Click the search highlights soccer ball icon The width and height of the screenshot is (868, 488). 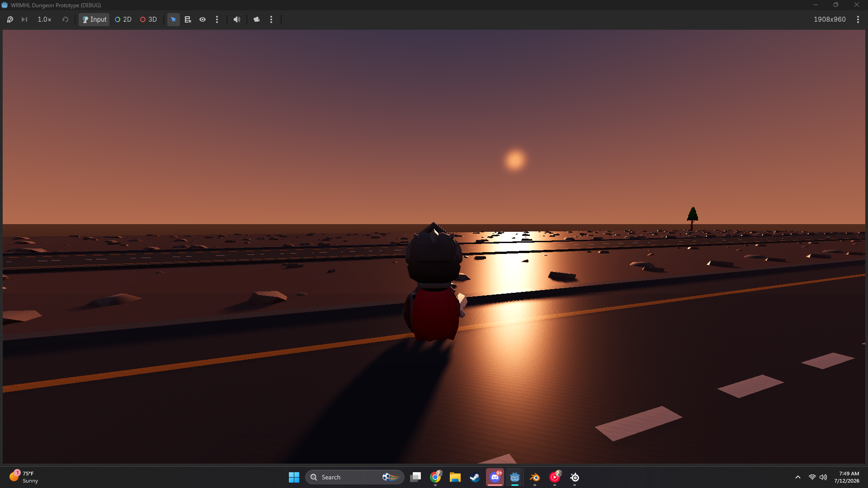pos(391,477)
